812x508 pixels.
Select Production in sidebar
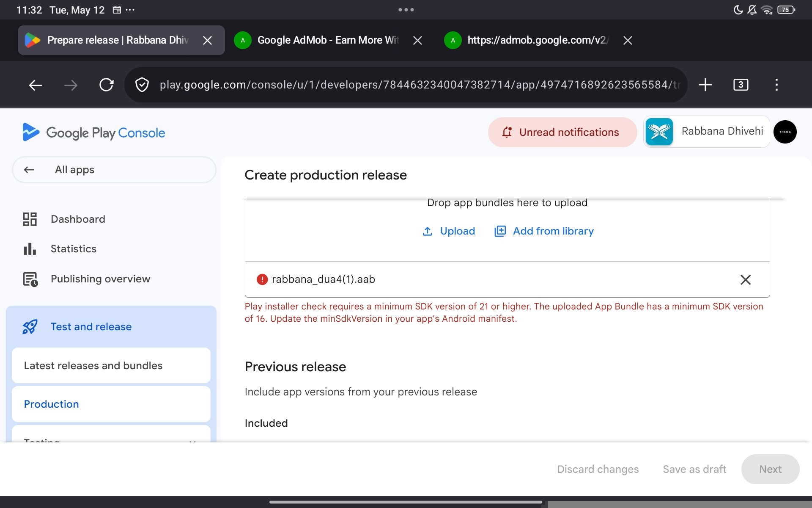[111, 404]
